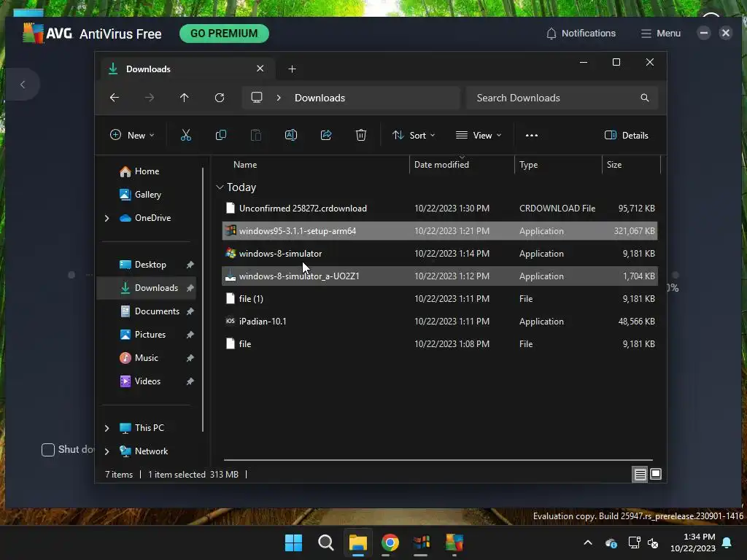Go forward with the right arrow

pos(150,98)
